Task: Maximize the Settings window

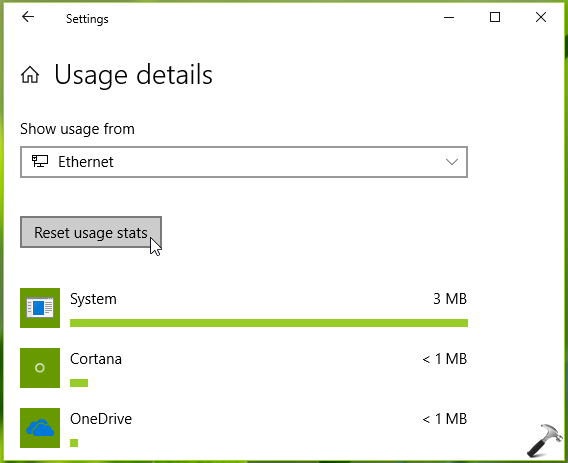Action: pos(495,17)
